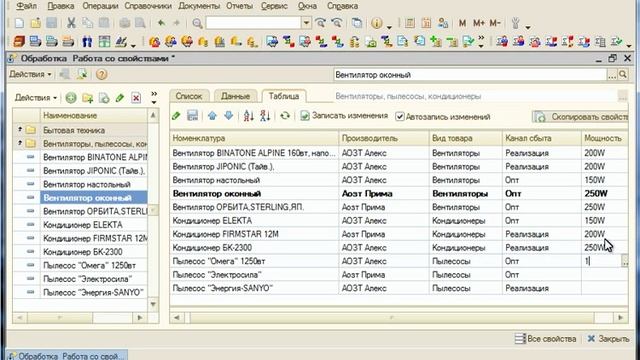Click the Закрыть button at the bottom
Screen dimensions: 640x360
click(x=609, y=339)
